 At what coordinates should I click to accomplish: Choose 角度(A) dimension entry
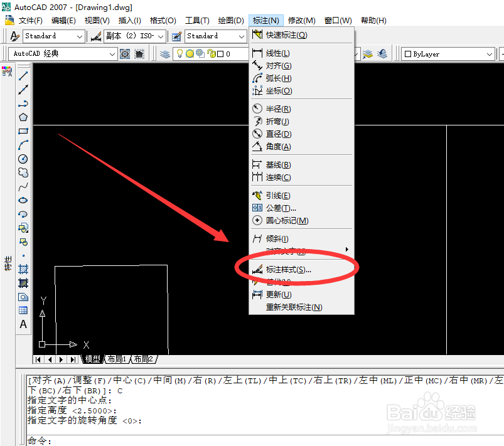(x=302, y=147)
